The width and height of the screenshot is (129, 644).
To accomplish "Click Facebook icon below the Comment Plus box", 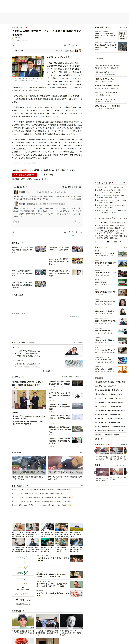I will [69, 232].
